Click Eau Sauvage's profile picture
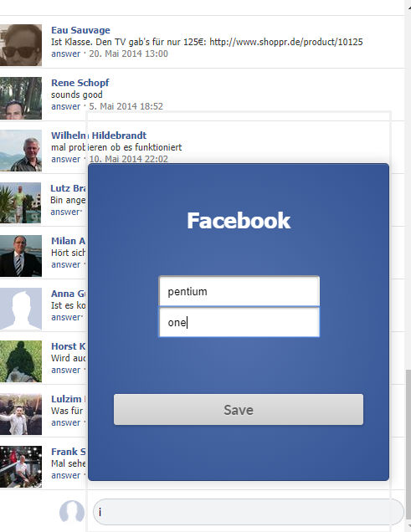Screen dimensions: 411x532 pos(21,45)
